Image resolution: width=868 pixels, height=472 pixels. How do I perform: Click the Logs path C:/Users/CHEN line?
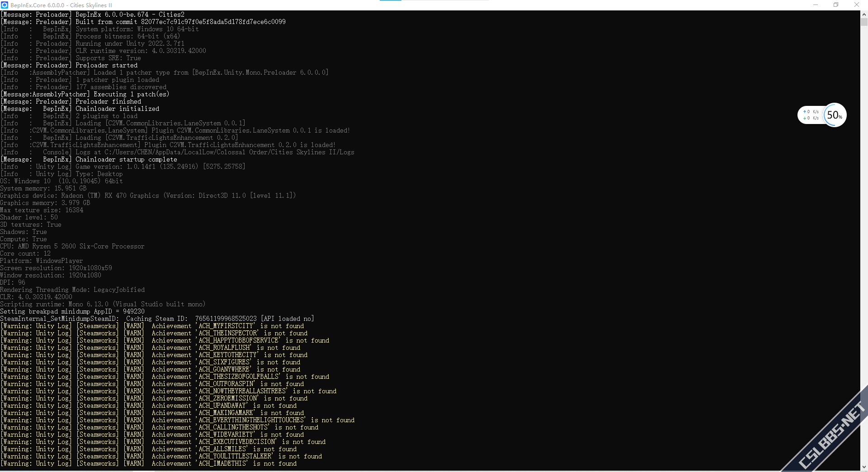click(x=177, y=152)
